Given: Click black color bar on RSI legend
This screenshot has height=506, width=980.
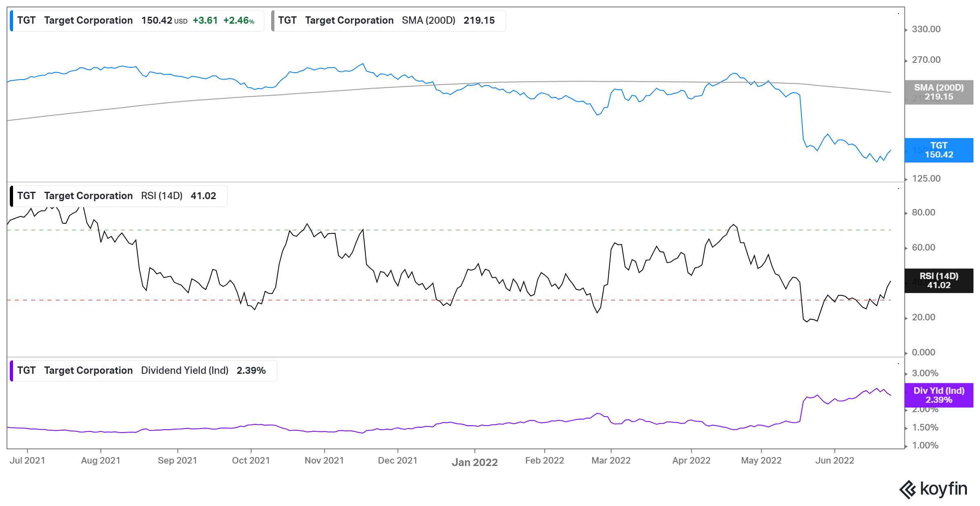Looking at the screenshot, I should coord(11,196).
